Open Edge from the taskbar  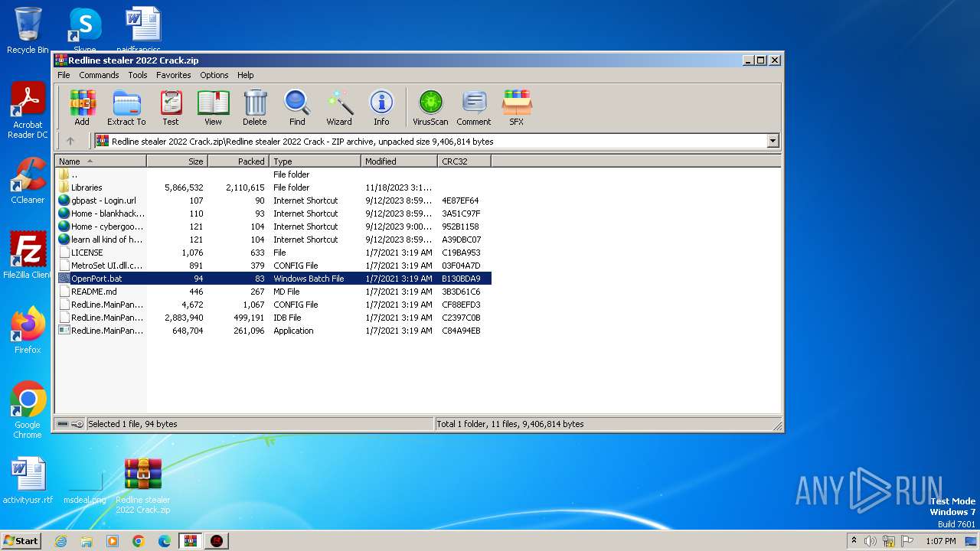(x=165, y=541)
